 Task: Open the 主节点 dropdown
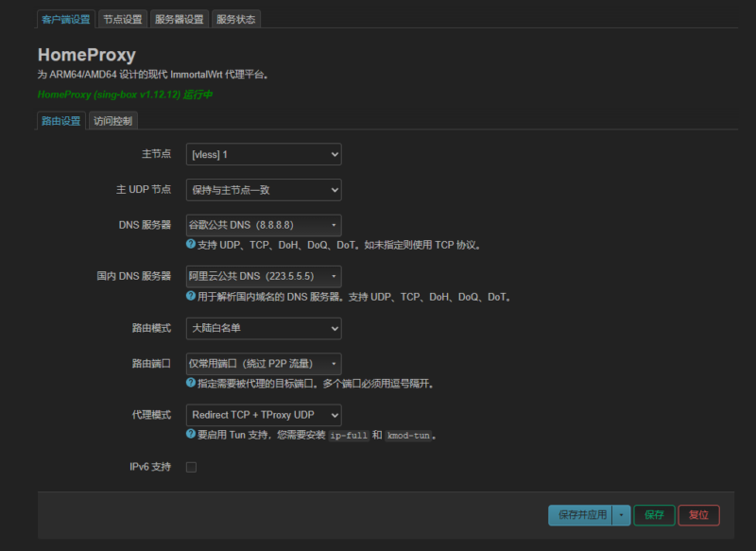(x=264, y=154)
